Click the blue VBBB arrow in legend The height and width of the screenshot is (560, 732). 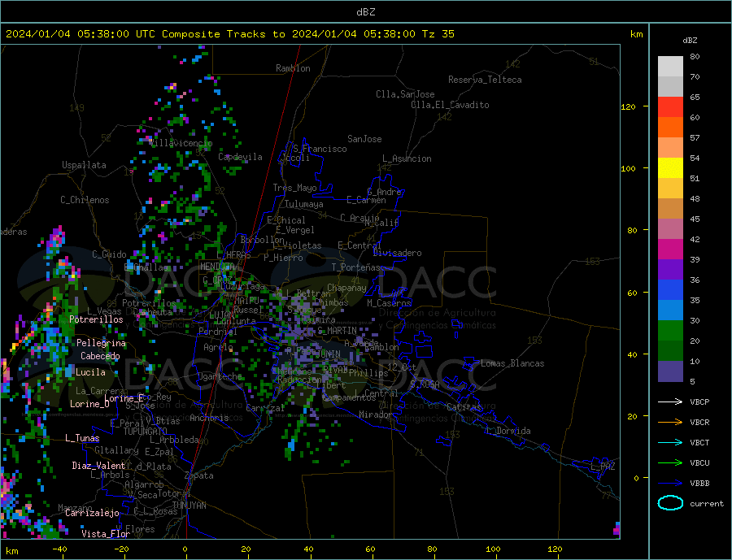(x=670, y=483)
